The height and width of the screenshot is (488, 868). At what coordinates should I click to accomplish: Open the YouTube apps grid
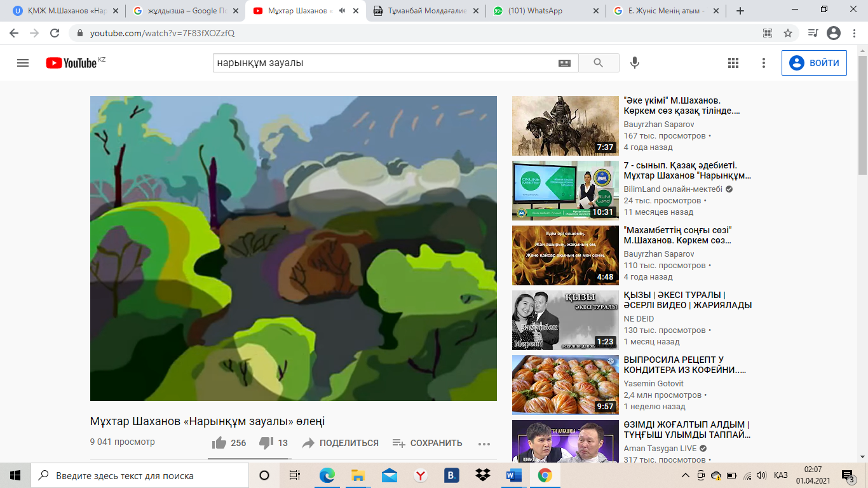coord(733,63)
